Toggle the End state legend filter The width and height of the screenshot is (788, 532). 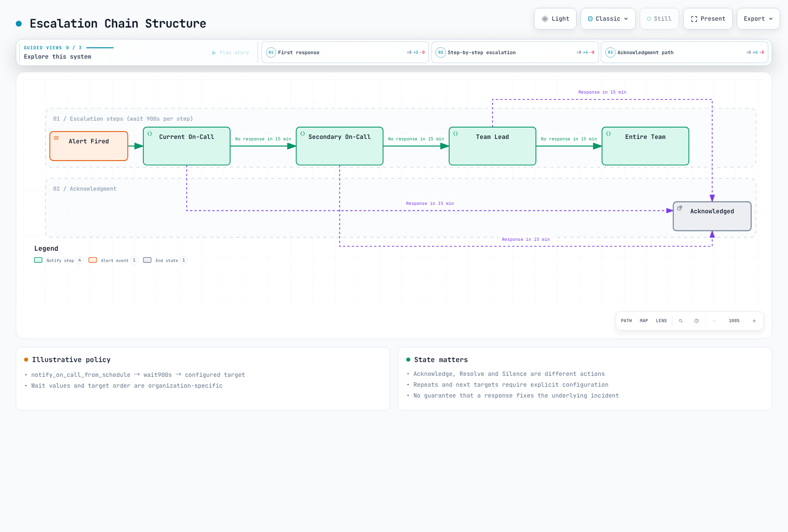[165, 260]
